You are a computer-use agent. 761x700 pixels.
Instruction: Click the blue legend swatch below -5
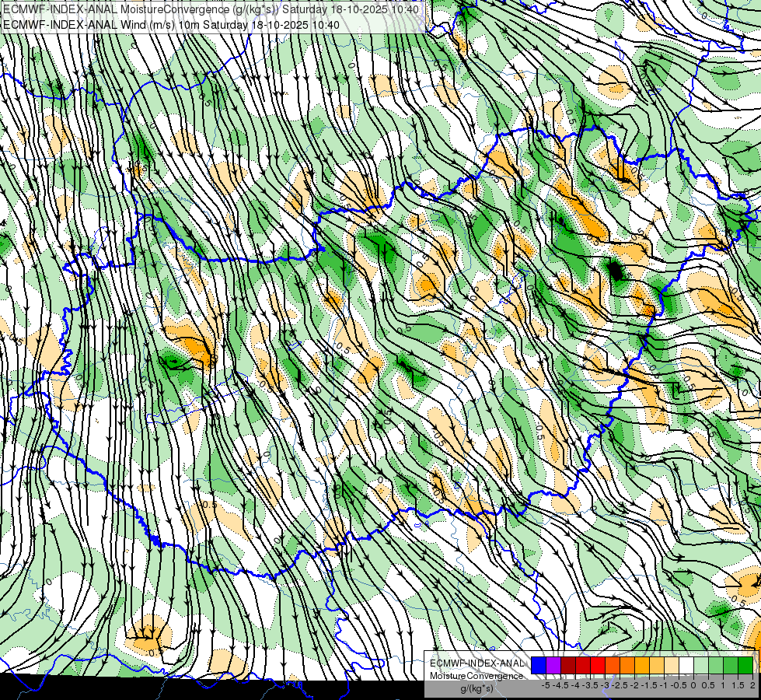point(538,665)
